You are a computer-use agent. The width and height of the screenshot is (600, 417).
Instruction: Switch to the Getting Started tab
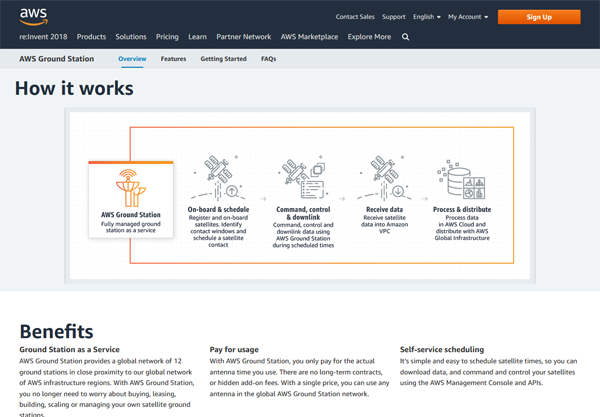(x=223, y=59)
